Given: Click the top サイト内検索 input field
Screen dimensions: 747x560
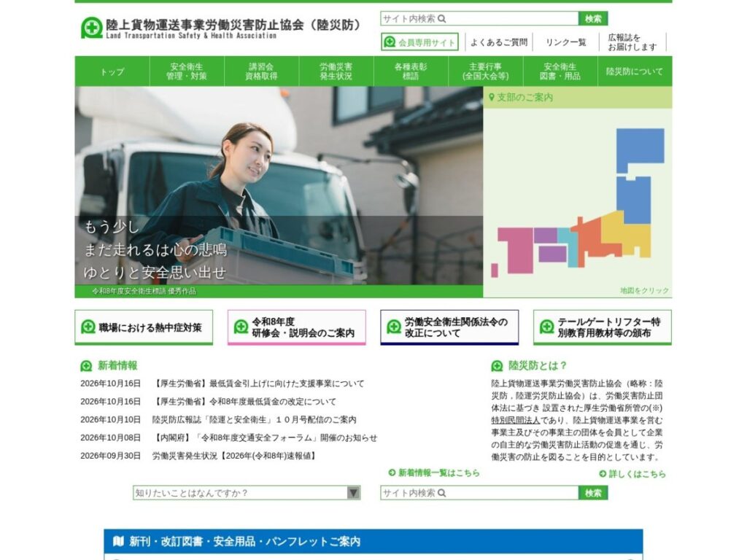Looking at the screenshot, I should 479,18.
